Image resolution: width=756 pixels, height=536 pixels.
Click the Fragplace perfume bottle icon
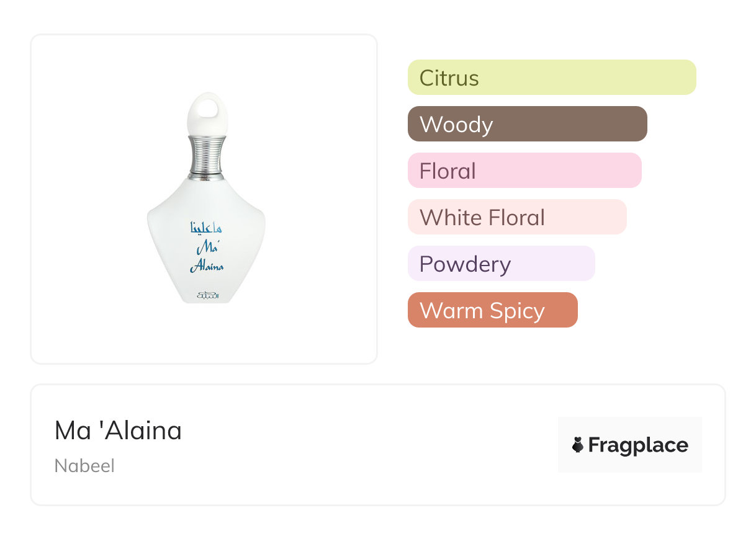coord(578,445)
